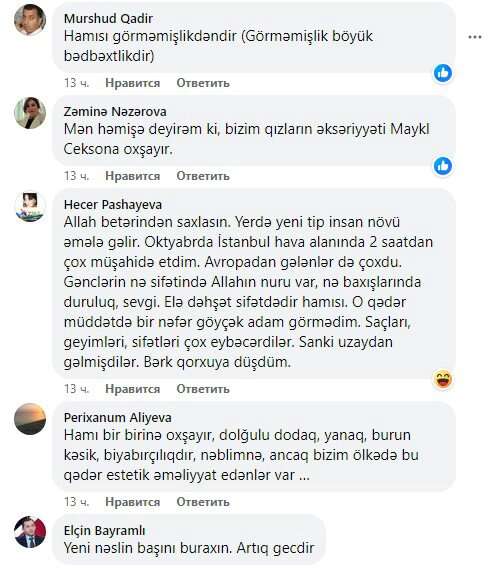Click Ответить under Murshud Qadir's comment

point(203,83)
